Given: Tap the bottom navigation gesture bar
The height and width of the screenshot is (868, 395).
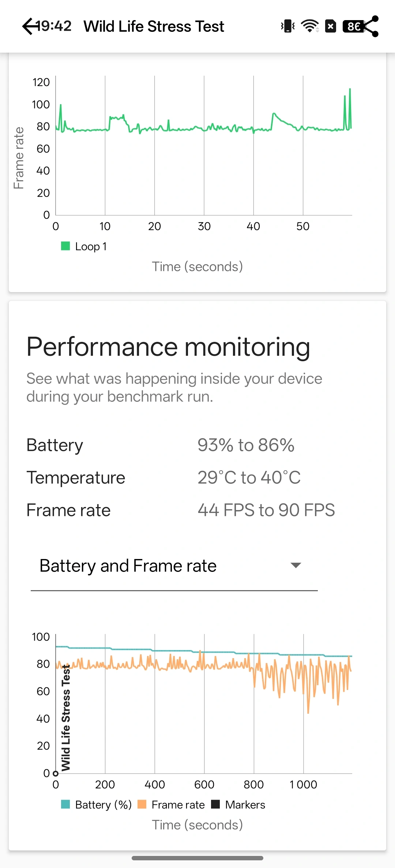Looking at the screenshot, I should coord(197,858).
